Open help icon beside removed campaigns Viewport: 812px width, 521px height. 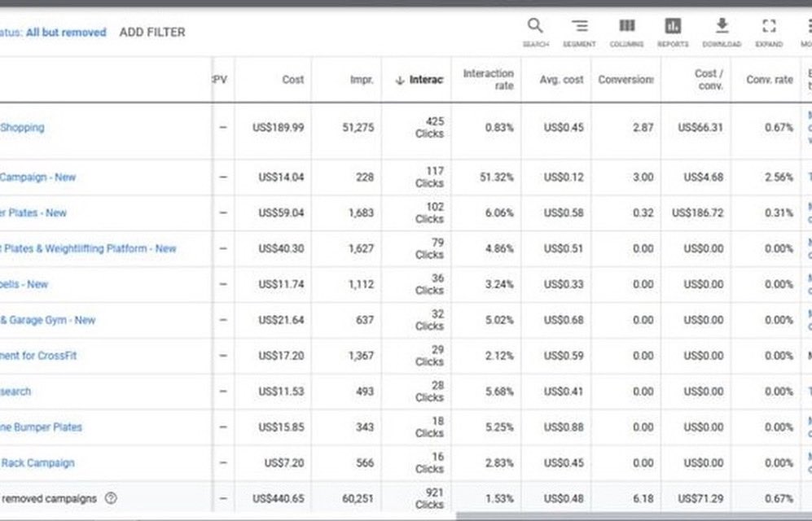click(x=111, y=498)
